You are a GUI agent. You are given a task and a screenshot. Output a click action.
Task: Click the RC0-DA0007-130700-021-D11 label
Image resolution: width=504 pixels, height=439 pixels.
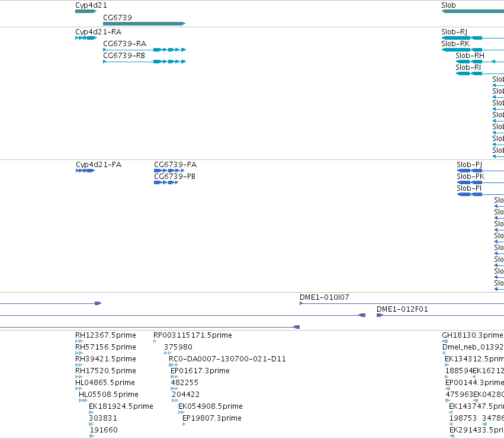pyautogui.click(x=227, y=359)
